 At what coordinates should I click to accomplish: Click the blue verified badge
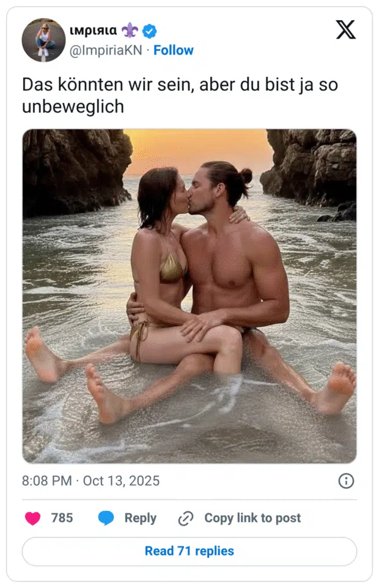coord(149,31)
